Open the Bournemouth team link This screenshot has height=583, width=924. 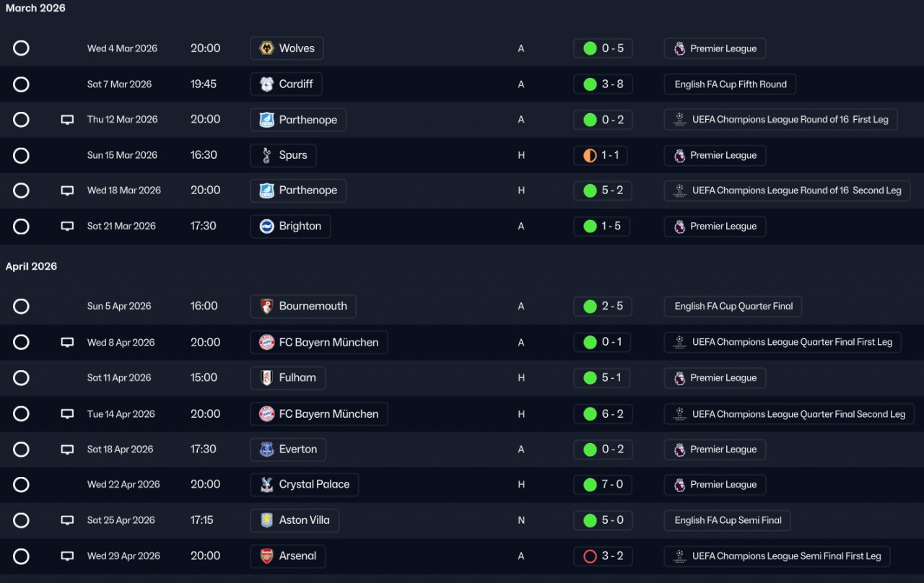pyautogui.click(x=313, y=306)
